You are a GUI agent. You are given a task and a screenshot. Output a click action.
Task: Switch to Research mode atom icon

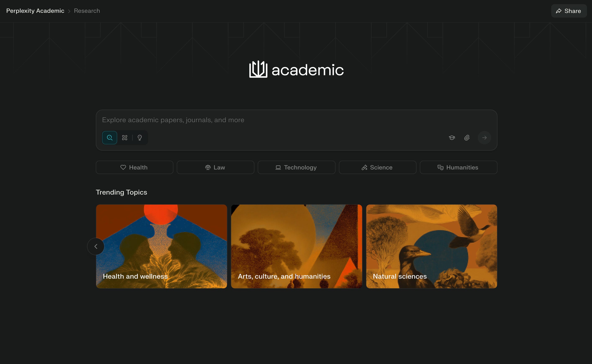(x=124, y=137)
